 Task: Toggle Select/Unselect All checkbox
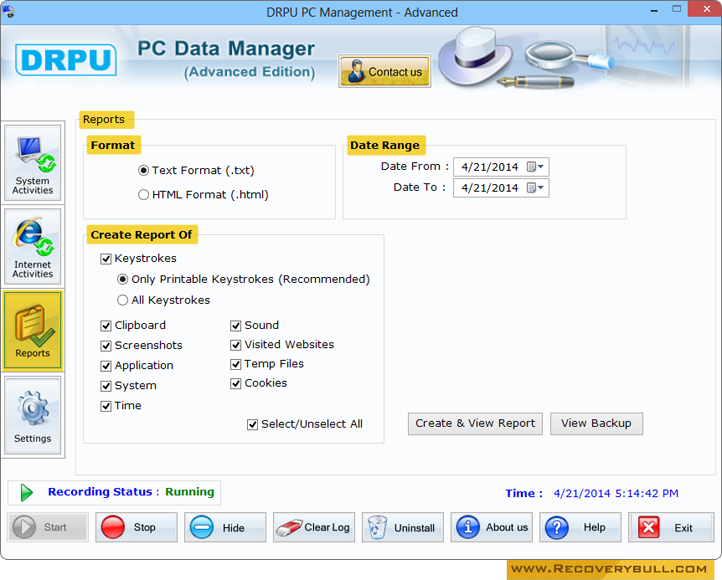point(252,424)
